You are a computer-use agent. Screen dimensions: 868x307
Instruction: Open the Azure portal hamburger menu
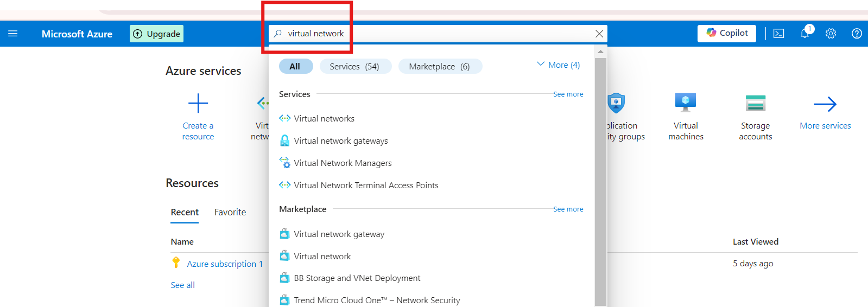(13, 34)
